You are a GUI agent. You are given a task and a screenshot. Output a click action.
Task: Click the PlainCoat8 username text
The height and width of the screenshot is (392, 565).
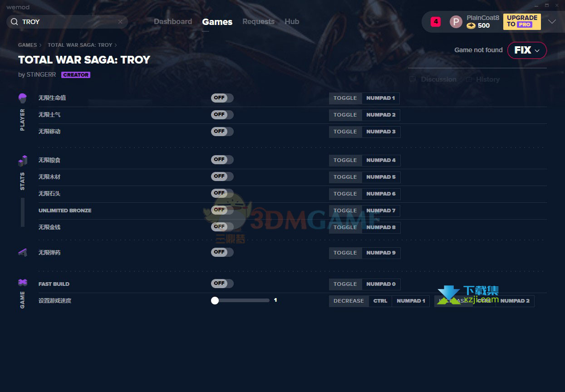[x=483, y=18]
